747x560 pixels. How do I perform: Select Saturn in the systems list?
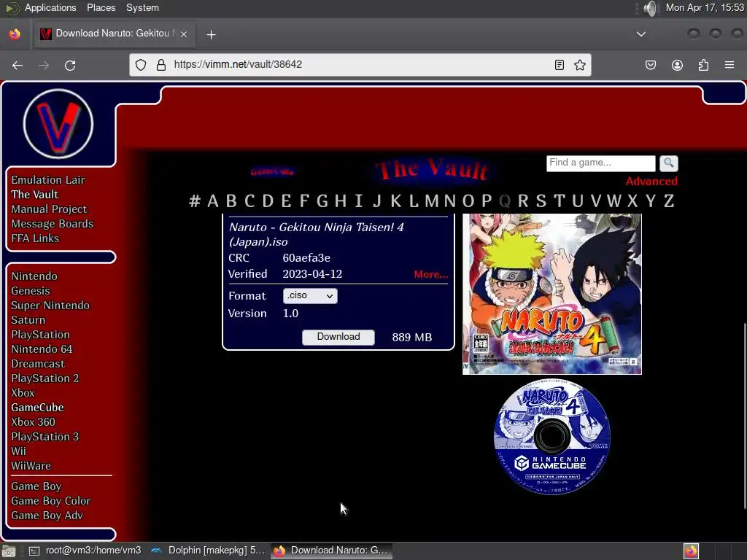[x=28, y=320]
